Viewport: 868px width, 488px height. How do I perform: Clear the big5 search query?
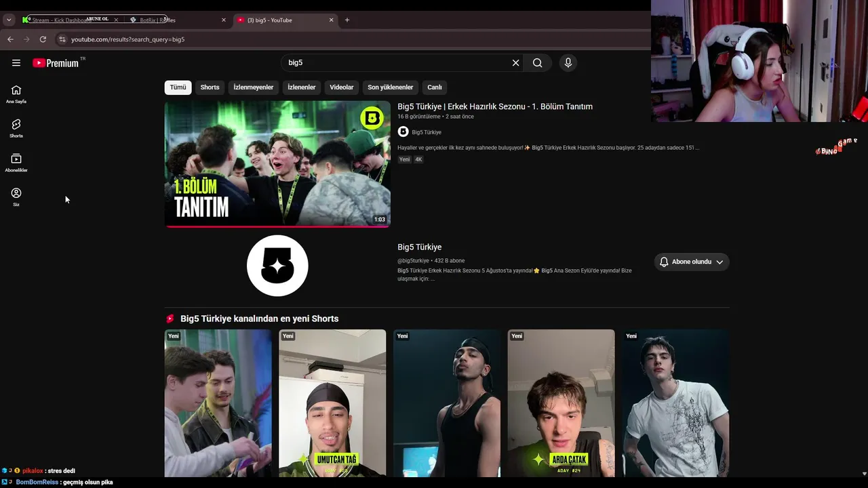click(x=515, y=63)
